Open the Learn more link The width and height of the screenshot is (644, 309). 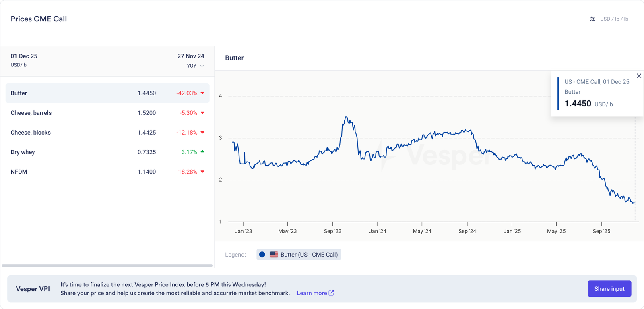pyautogui.click(x=312, y=293)
